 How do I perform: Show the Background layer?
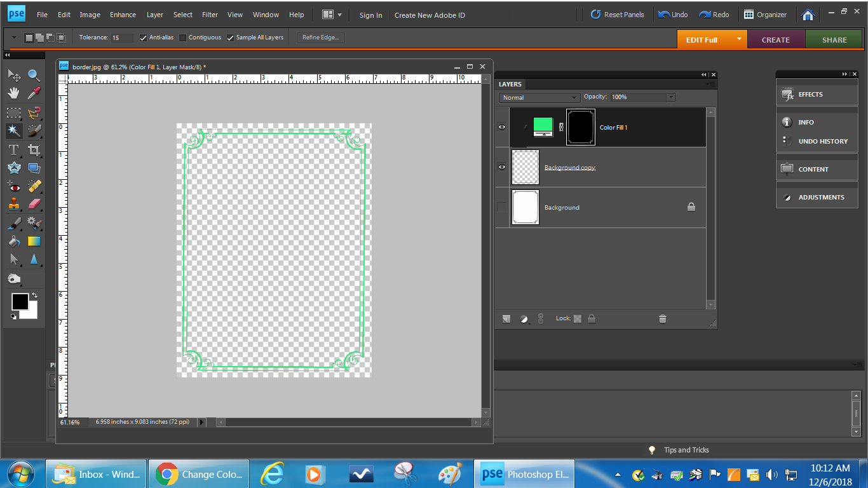point(502,207)
